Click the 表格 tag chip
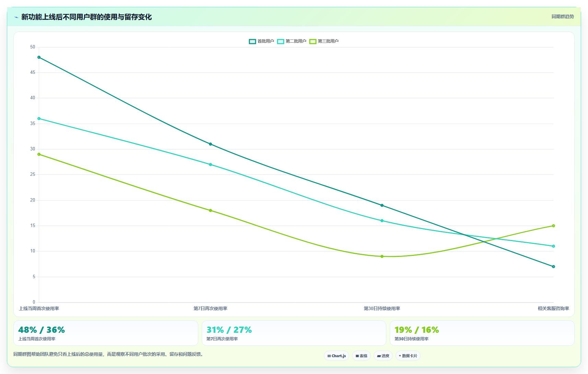This screenshot has height=374, width=588. pyautogui.click(x=361, y=356)
